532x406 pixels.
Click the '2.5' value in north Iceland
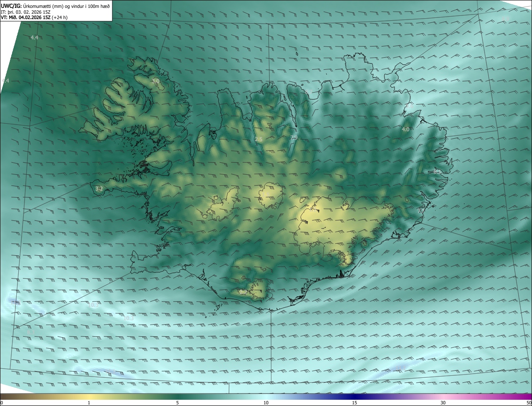click(259, 139)
